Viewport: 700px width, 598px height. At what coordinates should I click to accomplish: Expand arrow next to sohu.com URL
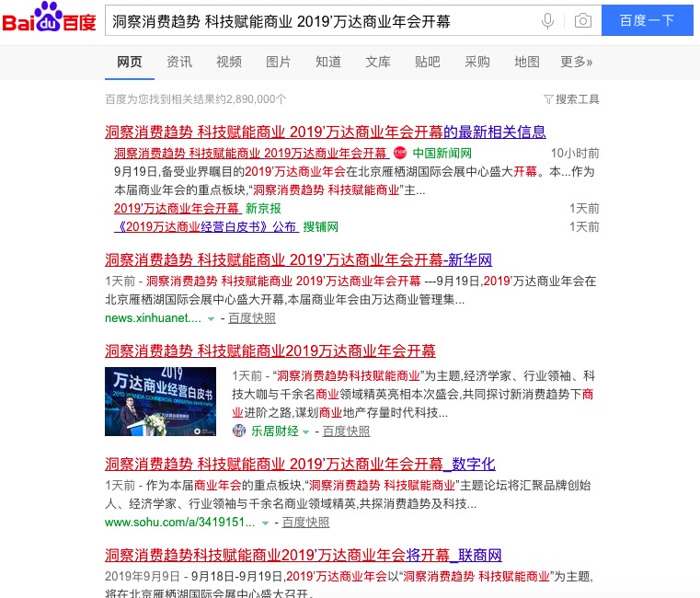[x=265, y=523]
